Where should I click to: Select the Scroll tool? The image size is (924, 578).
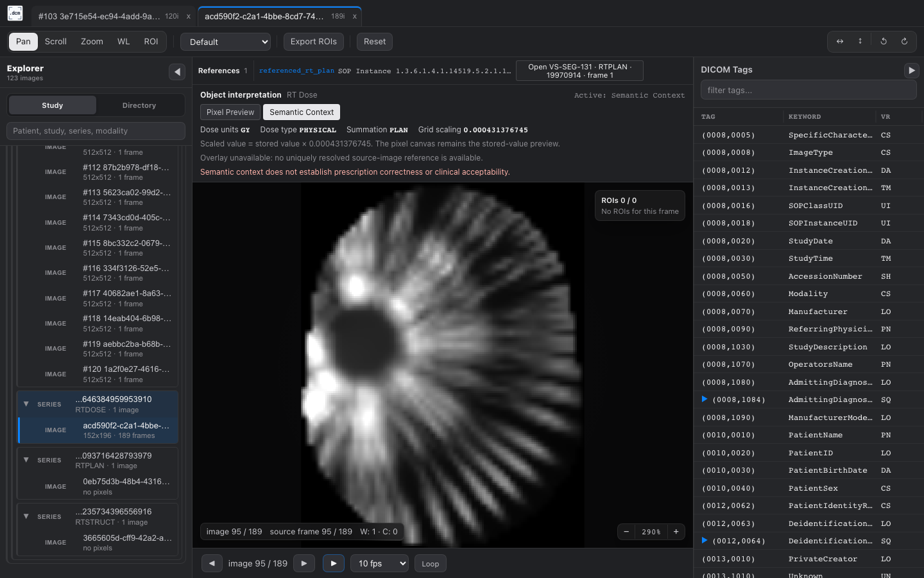coord(56,42)
